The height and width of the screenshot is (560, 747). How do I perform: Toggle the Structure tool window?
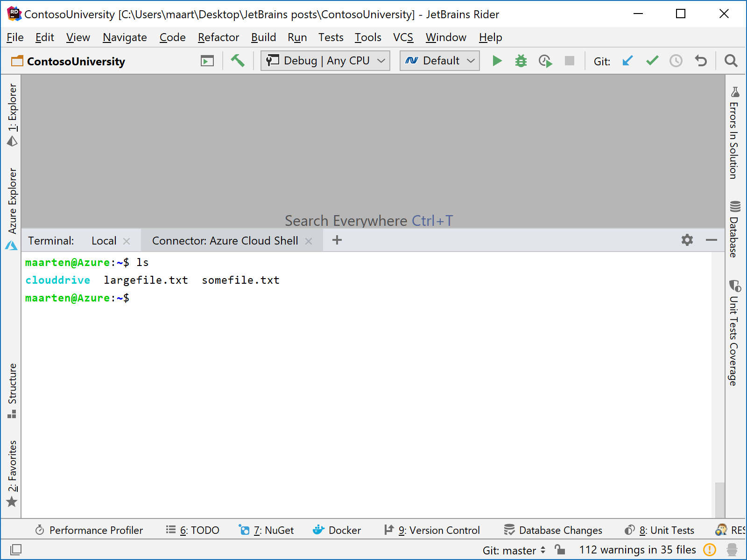tap(12, 391)
